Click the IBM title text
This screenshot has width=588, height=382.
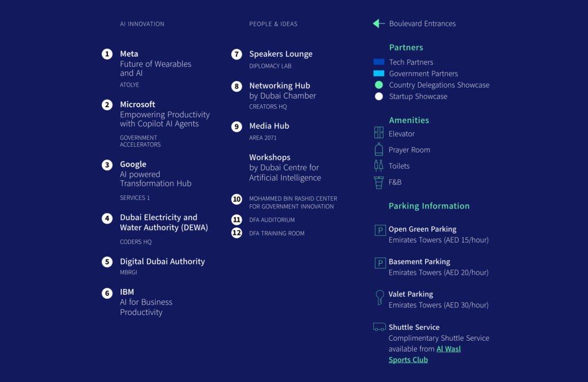[x=127, y=292]
